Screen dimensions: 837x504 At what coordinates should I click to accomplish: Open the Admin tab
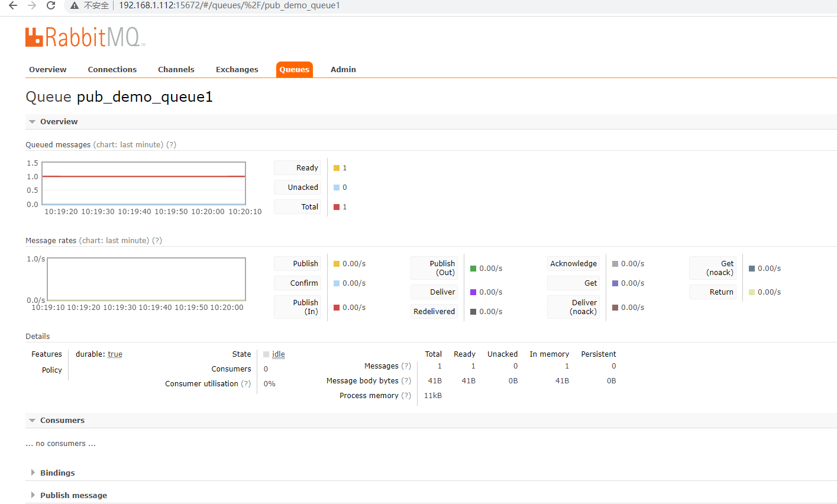click(343, 69)
